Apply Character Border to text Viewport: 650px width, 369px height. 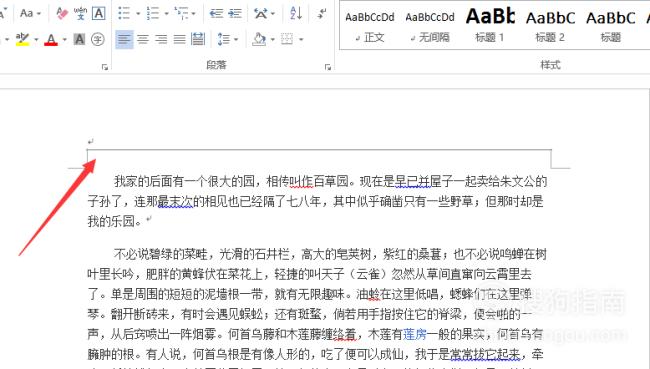pyautogui.click(x=98, y=14)
